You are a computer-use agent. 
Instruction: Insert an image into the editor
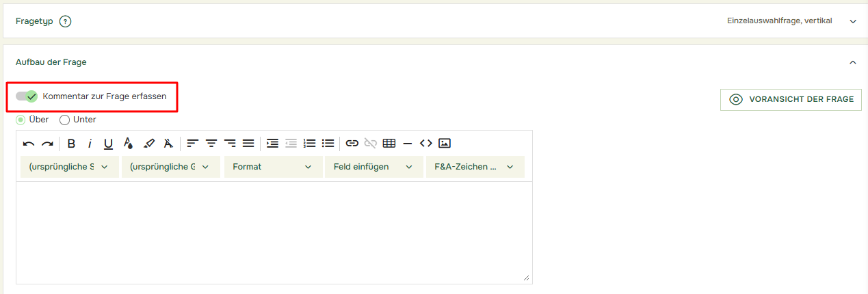coord(445,144)
